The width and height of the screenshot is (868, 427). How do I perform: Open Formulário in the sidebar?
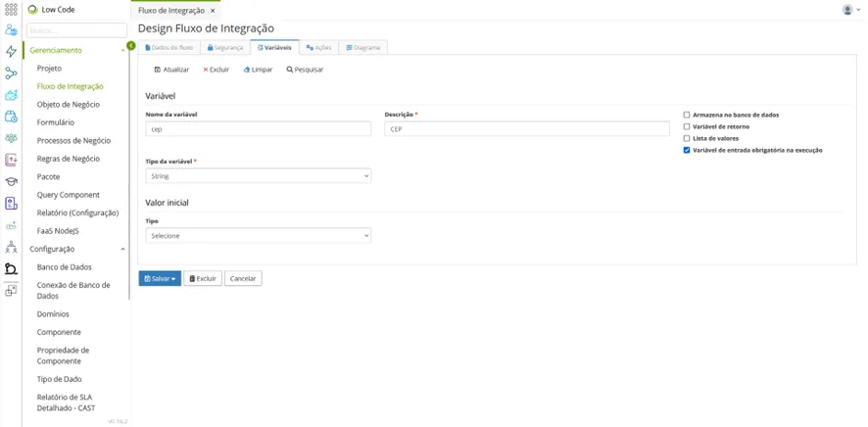[56, 122]
